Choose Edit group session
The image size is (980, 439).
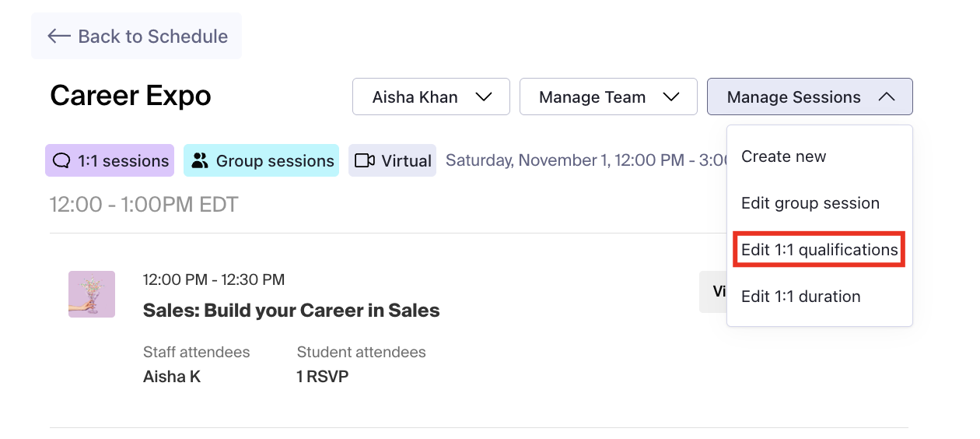click(810, 203)
